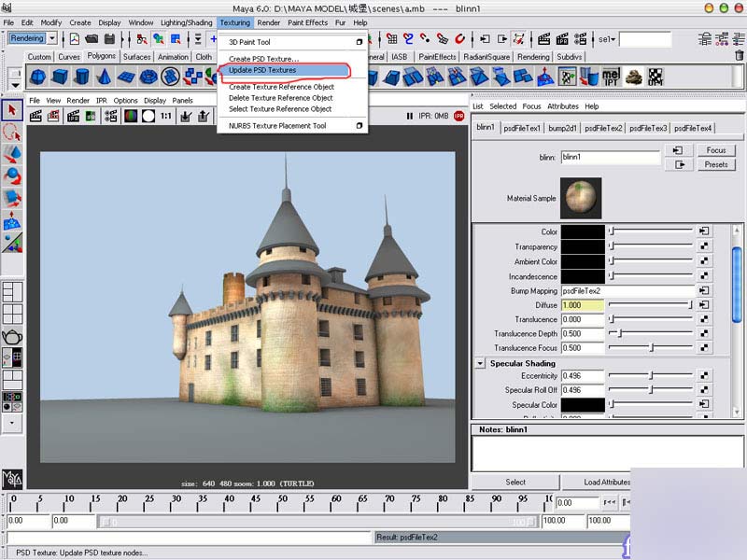Click the Show Manipulator tool
This screenshot has width=747, height=560.
click(12, 242)
